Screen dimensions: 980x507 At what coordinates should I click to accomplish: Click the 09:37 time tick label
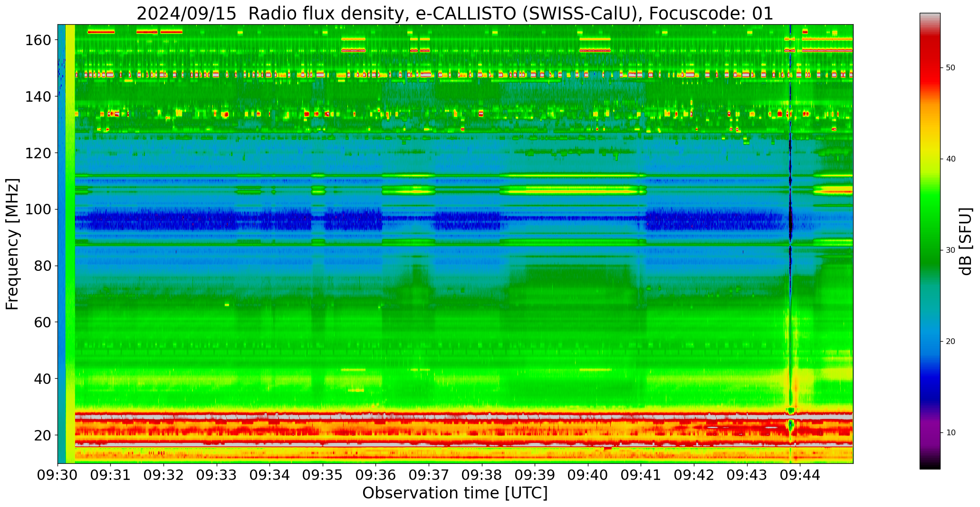click(429, 475)
